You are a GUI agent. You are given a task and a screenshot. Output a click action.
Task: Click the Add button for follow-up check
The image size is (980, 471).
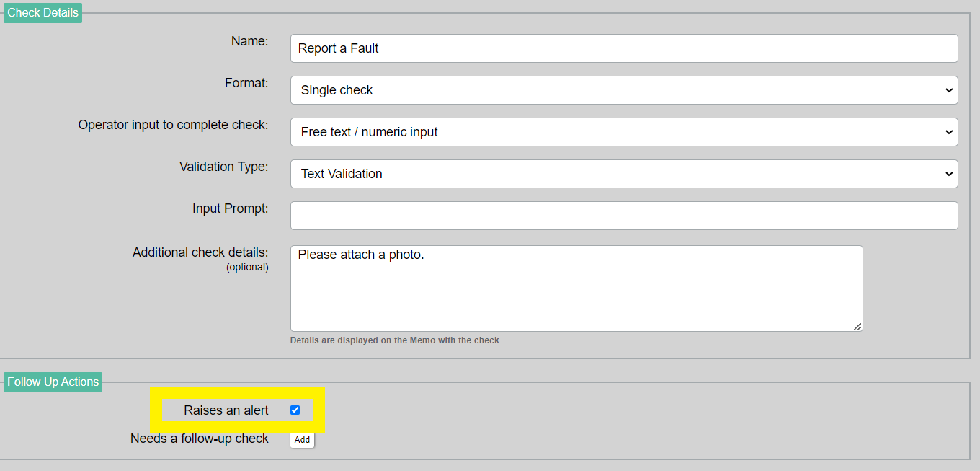(302, 439)
